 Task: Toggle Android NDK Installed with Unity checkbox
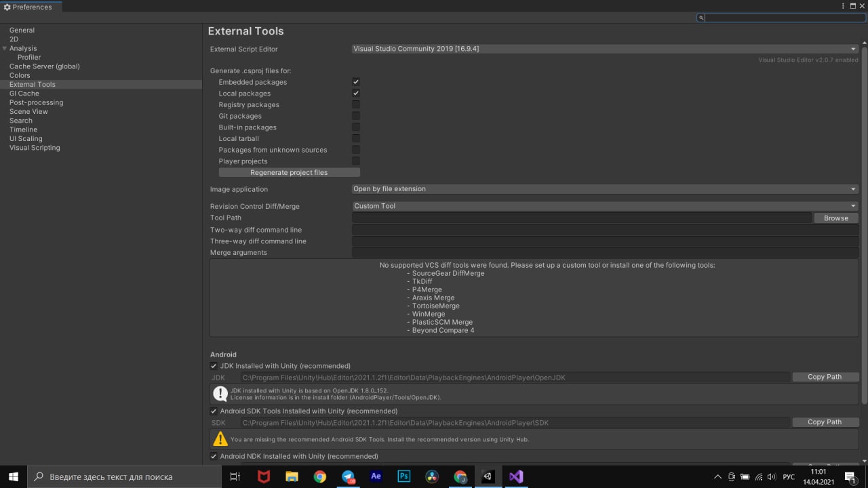[x=214, y=456]
